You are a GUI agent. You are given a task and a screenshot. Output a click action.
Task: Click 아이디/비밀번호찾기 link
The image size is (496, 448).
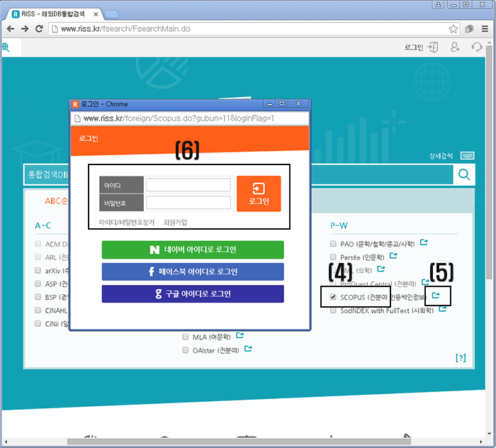click(x=127, y=223)
